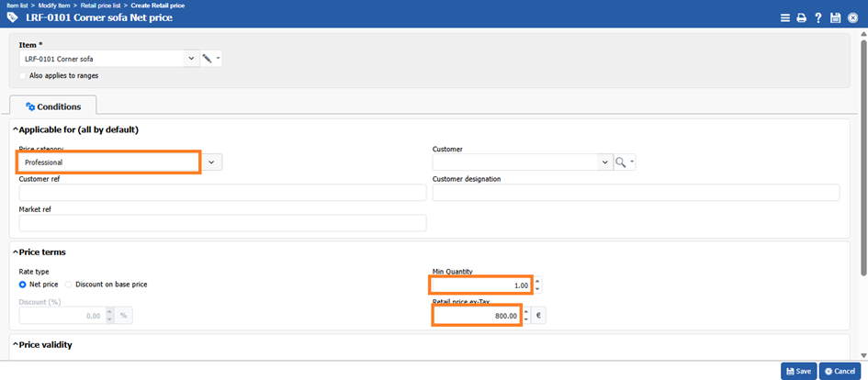Click the print icon in header
Viewport: 868px width, 380px height.
click(x=801, y=17)
